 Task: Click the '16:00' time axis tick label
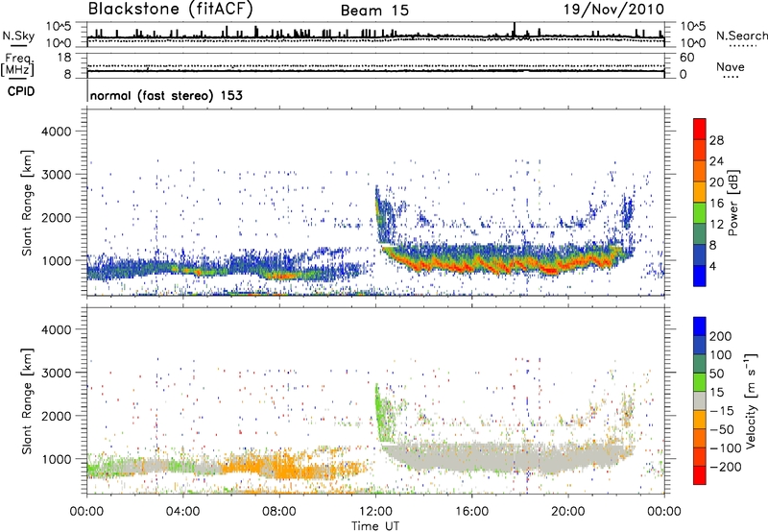(x=471, y=512)
